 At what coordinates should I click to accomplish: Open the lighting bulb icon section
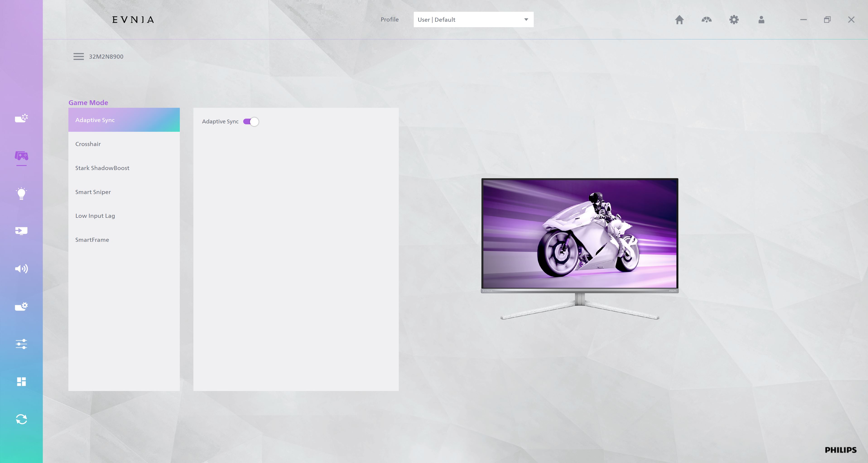click(x=21, y=193)
